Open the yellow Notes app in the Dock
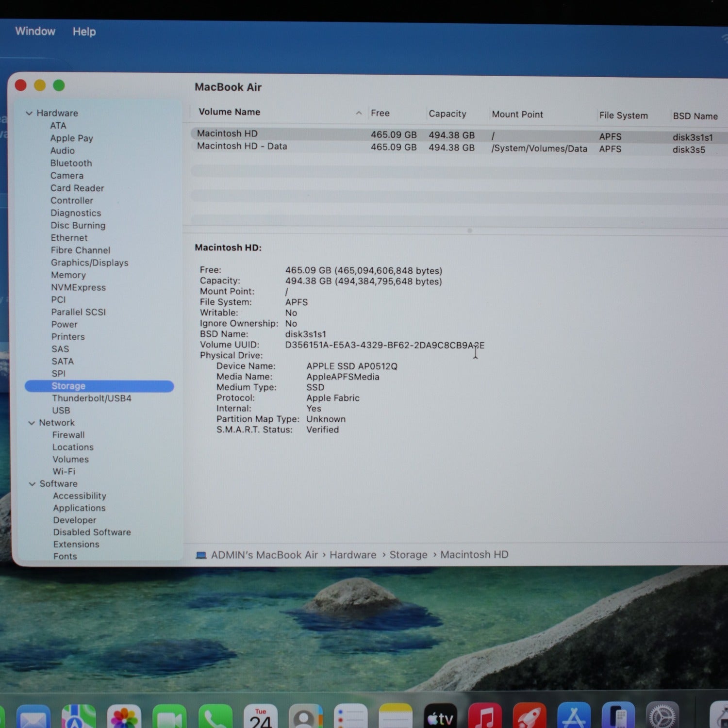 click(x=396, y=717)
